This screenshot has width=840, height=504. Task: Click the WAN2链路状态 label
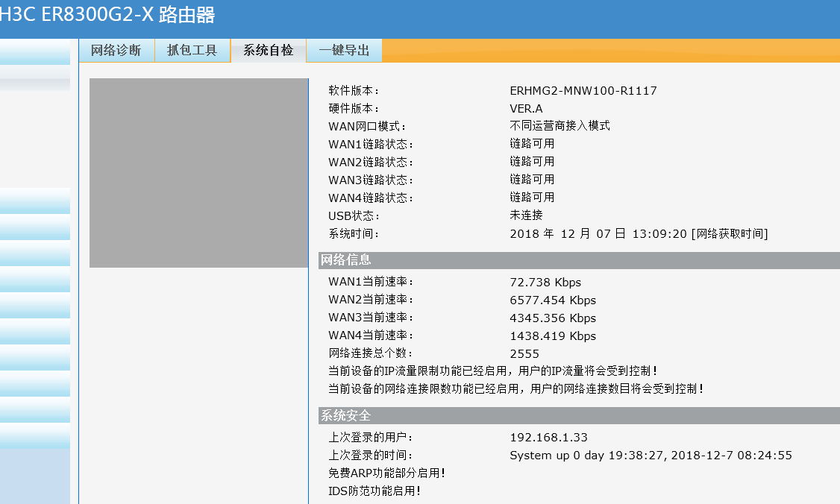coord(371,162)
